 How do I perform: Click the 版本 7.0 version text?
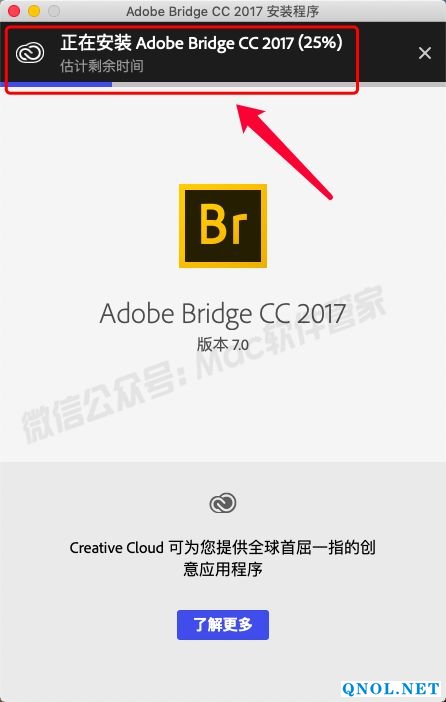(223, 345)
